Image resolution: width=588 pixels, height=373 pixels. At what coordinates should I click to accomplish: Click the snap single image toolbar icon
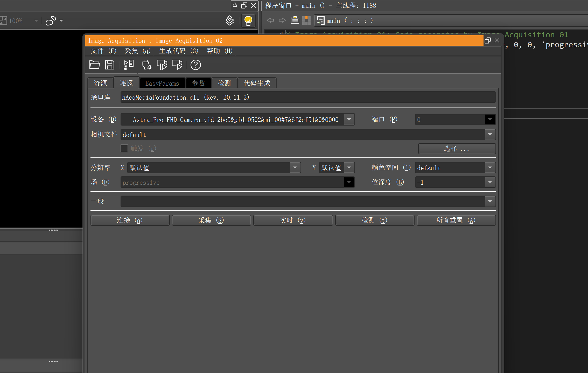(162, 65)
